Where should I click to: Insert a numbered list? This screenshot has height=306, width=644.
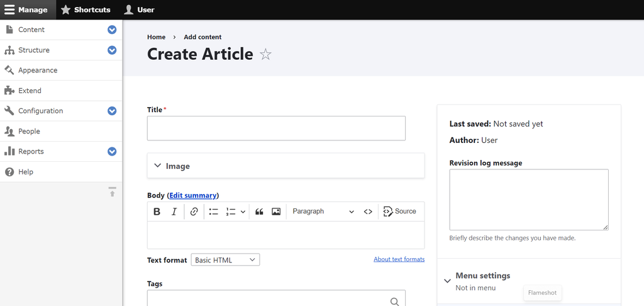click(231, 212)
